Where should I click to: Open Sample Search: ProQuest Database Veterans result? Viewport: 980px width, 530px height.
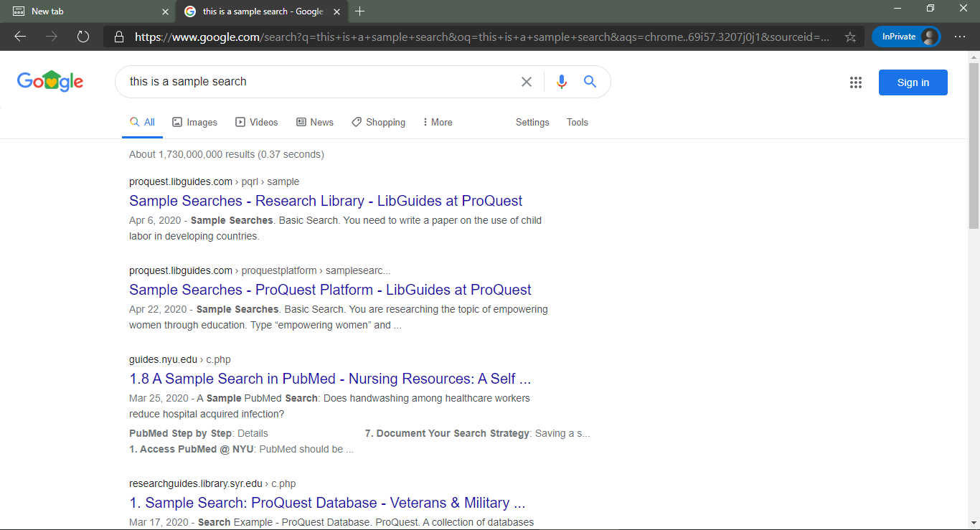click(x=327, y=503)
